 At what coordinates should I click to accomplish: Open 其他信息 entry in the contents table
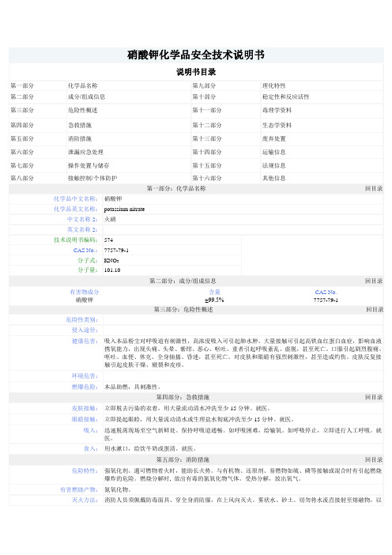(x=273, y=178)
